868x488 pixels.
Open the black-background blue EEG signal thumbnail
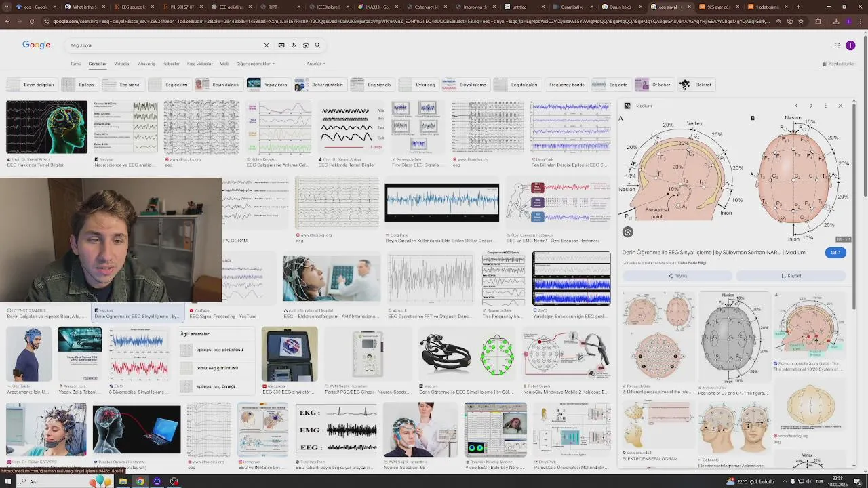click(x=441, y=203)
